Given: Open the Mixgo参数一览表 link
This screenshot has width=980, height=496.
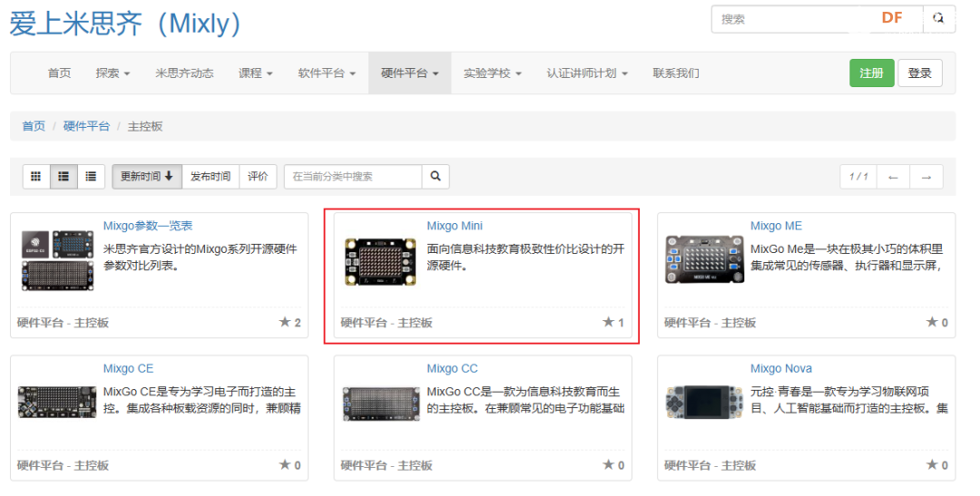Looking at the screenshot, I should click(x=148, y=226).
